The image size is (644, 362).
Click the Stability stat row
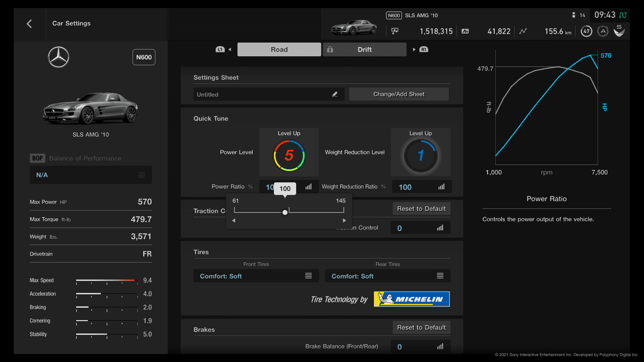point(91,334)
